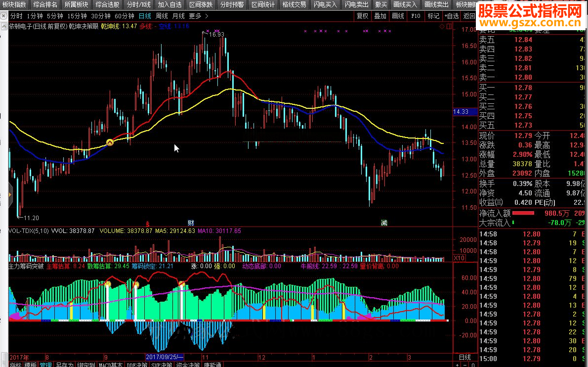588x367 pixels.
Task: Switch to 30分钟 period tab
Action: point(100,16)
